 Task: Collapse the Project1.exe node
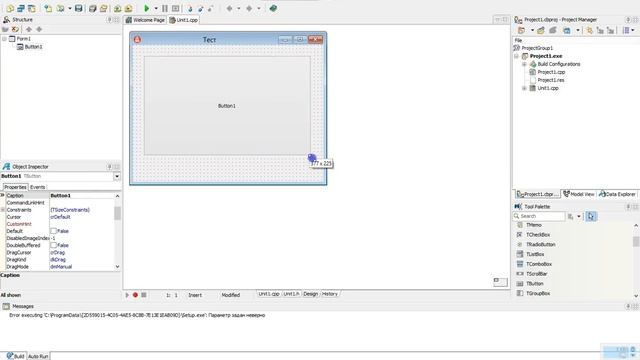516,56
